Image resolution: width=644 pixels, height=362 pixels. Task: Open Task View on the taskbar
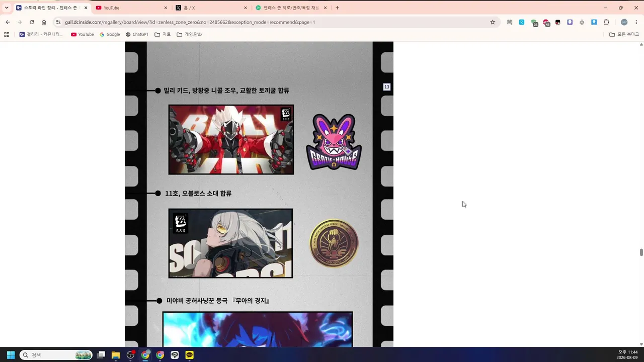pyautogui.click(x=101, y=355)
